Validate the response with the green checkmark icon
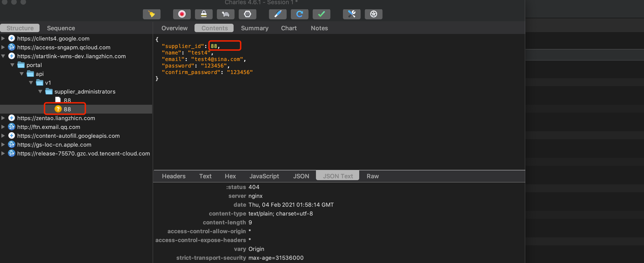644x263 pixels. click(322, 14)
